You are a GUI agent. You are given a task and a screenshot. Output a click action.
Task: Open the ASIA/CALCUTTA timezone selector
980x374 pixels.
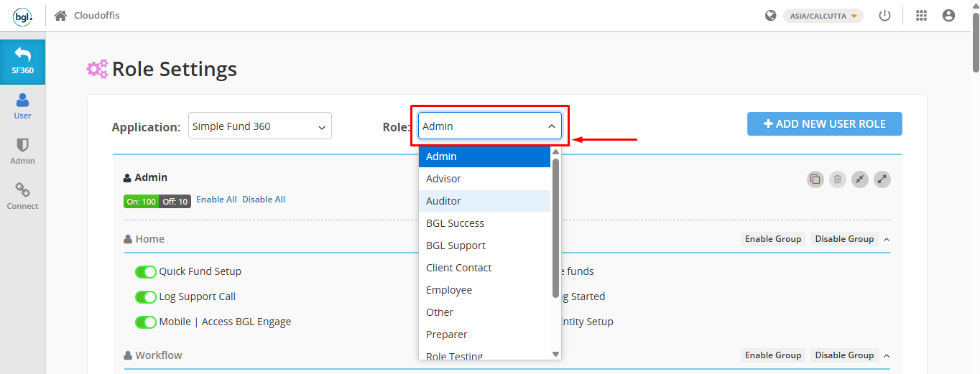[x=823, y=16]
